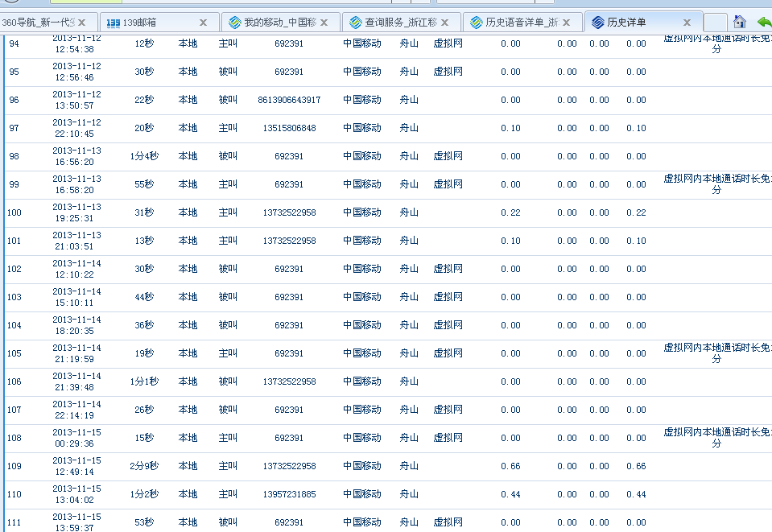The width and height of the screenshot is (772, 532).
Task: Close the 139邮箱 tab
Action: [203, 23]
